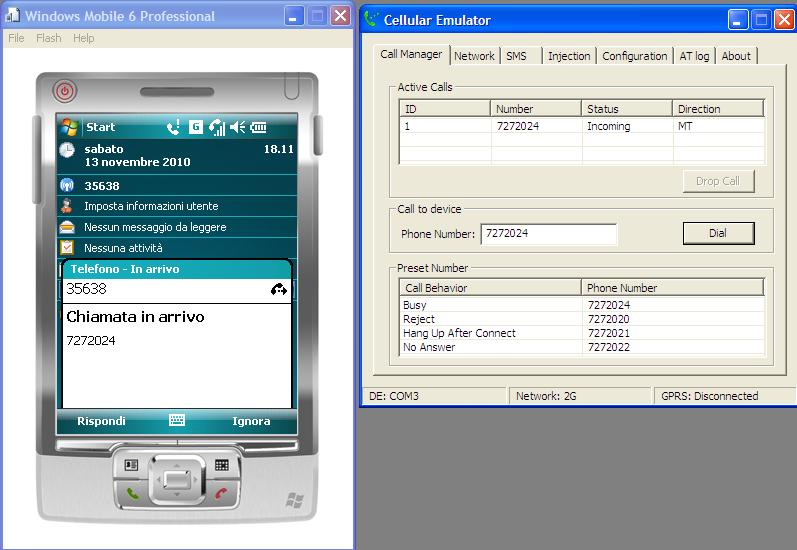Switch to the SMS tab
The height and width of the screenshot is (550, 797).
516,56
